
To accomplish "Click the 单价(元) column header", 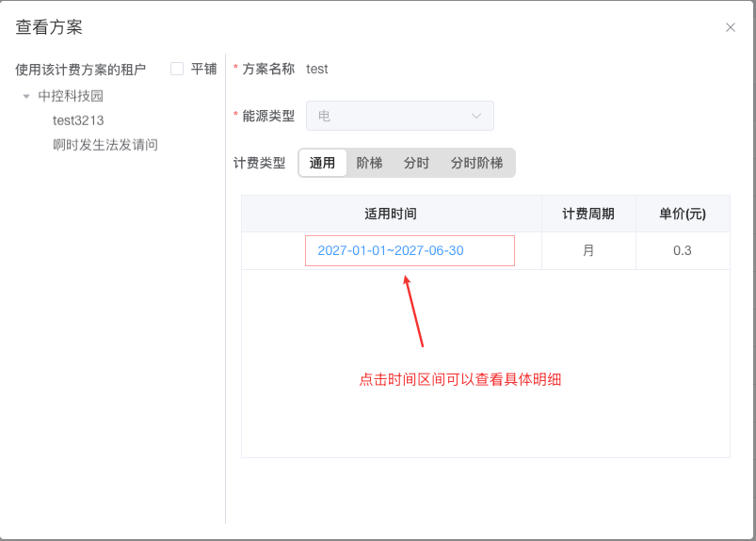I will point(683,214).
